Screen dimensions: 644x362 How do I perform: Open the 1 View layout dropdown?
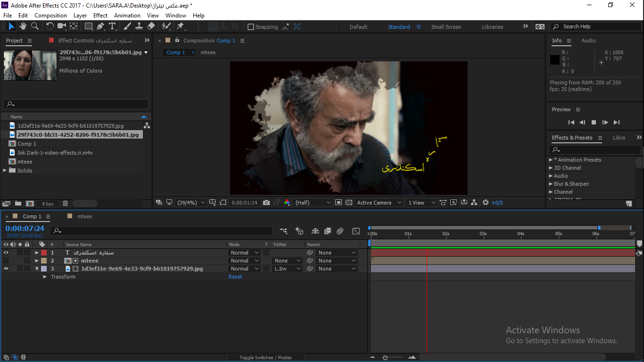pos(421,203)
